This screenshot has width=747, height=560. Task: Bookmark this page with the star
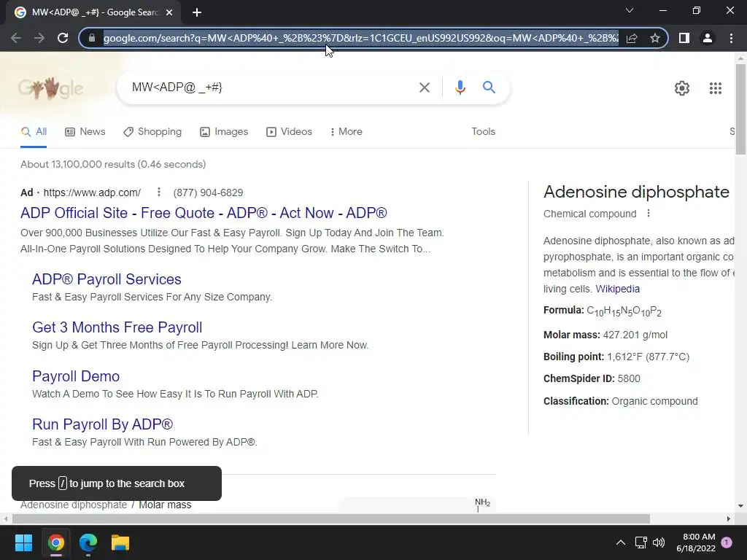coord(655,38)
